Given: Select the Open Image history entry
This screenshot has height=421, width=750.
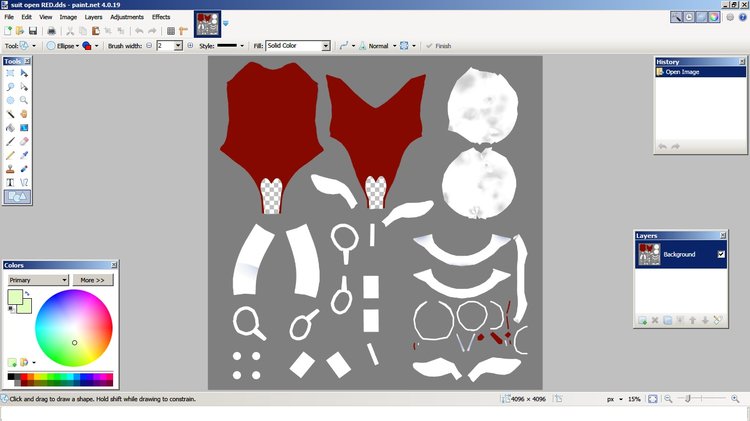Looking at the screenshot, I should click(x=700, y=72).
